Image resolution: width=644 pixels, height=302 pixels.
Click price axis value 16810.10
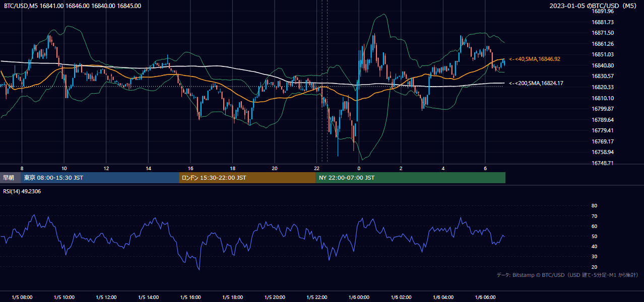[x=603, y=98]
